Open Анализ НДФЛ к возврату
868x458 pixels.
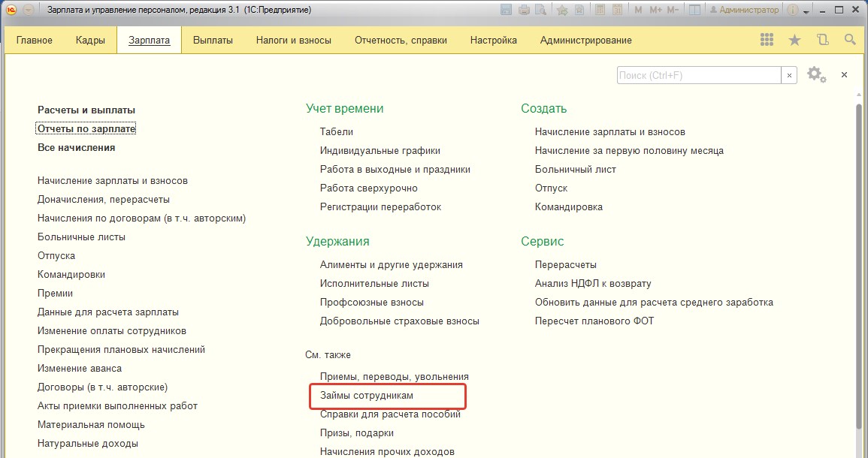[593, 284]
